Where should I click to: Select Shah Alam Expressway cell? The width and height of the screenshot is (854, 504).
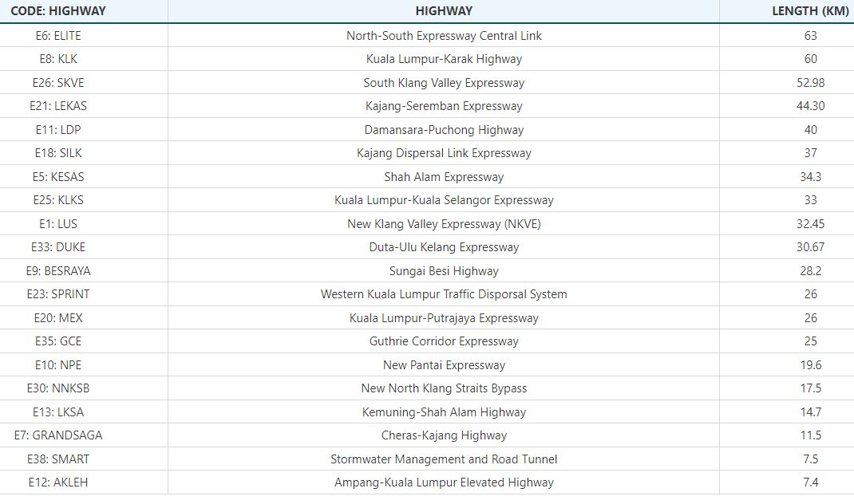444,177
